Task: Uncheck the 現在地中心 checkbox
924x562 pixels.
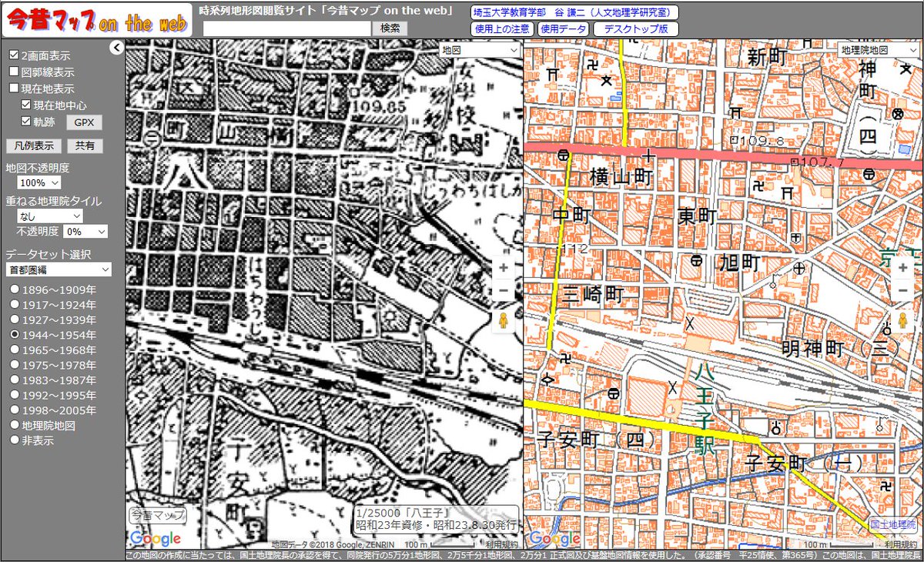Action: [x=26, y=105]
